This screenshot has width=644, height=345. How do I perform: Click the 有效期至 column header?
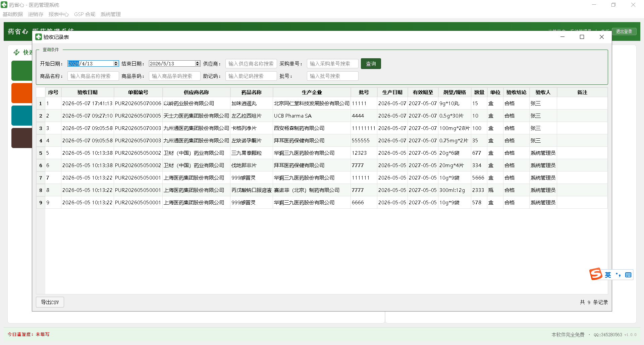coord(423,92)
